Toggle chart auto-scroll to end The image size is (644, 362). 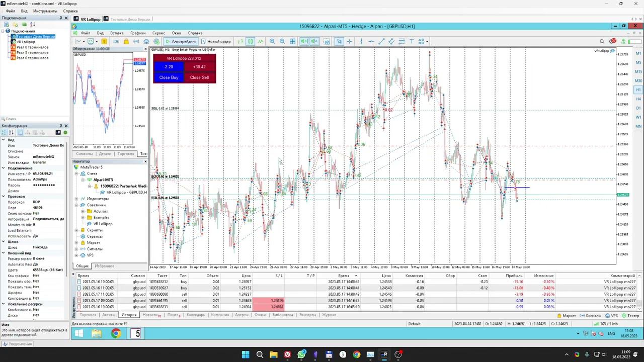coord(304,41)
